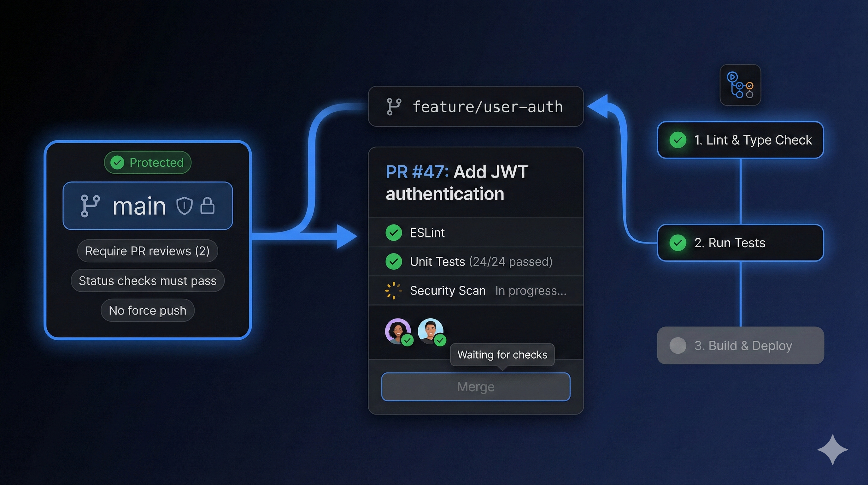Toggle the green check on '1. Lint & Type Check'
This screenshot has height=485, width=868.
click(678, 140)
